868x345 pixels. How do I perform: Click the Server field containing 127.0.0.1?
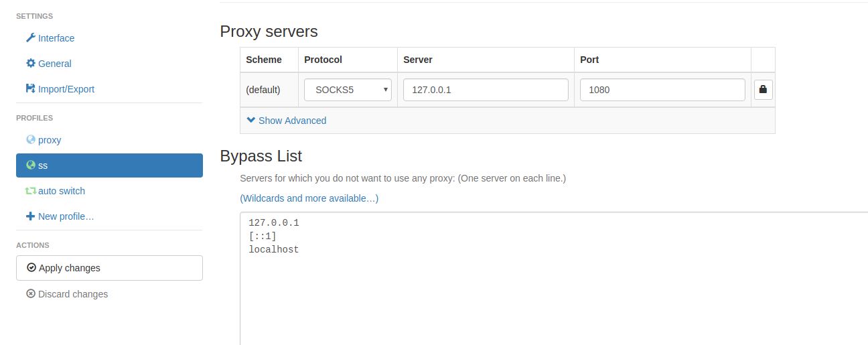pos(485,90)
